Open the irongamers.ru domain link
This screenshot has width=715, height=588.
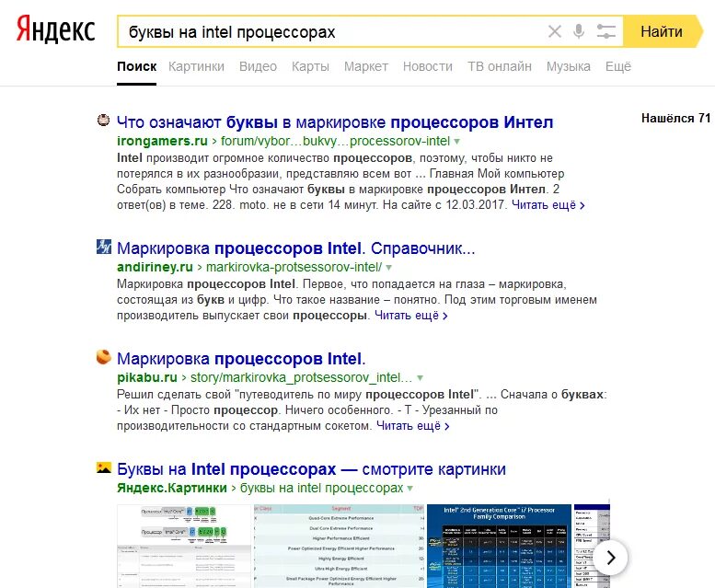click(162, 141)
